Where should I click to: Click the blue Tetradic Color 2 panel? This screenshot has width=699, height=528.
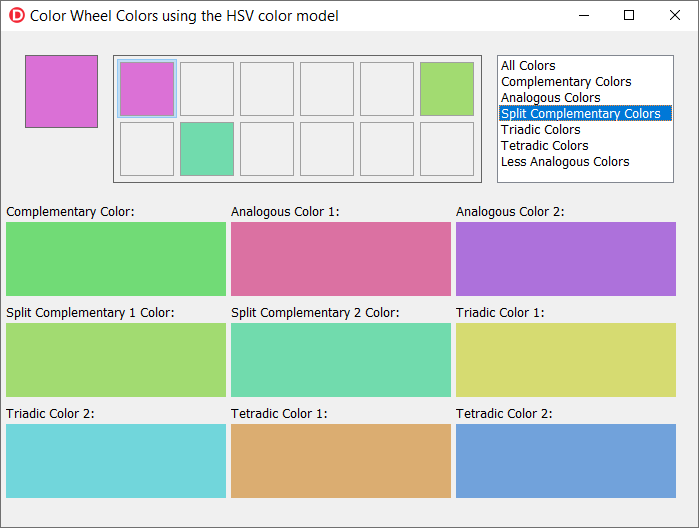click(566, 461)
